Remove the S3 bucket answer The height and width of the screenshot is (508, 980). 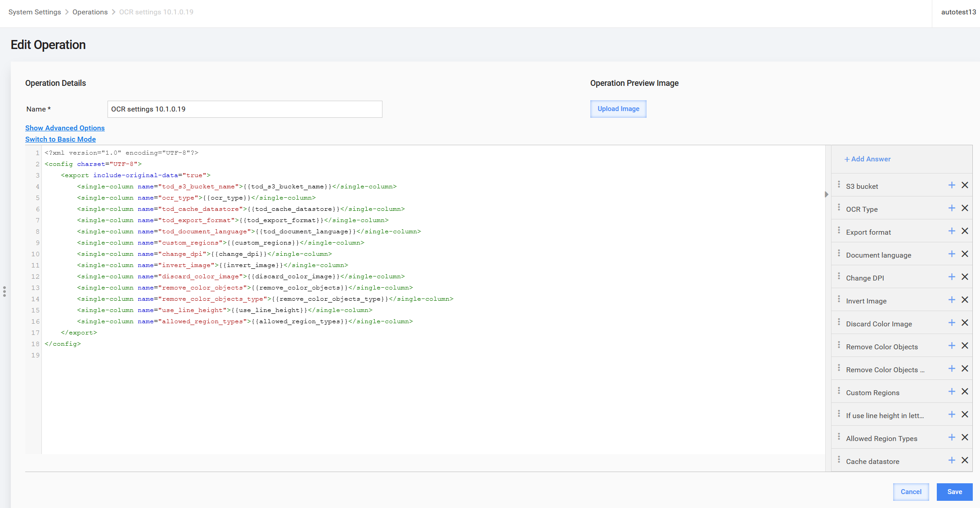pos(965,185)
